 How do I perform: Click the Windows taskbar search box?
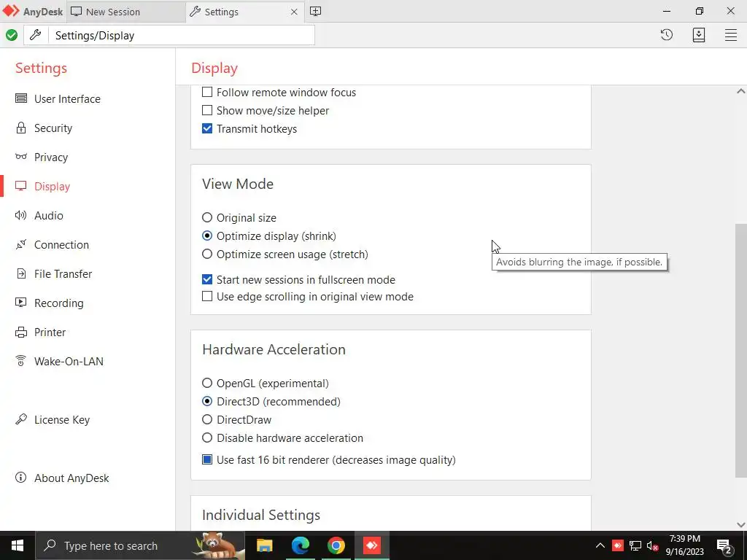click(140, 545)
